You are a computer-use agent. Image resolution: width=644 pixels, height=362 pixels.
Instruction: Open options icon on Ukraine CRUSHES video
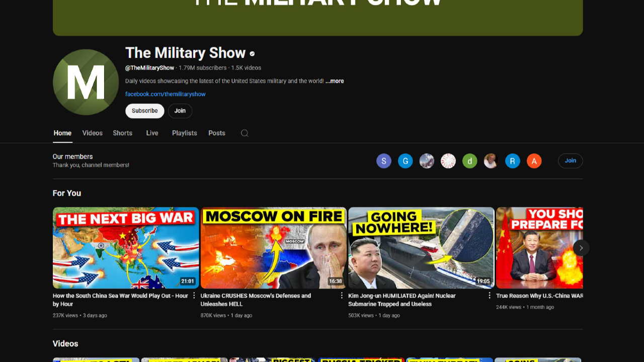click(342, 296)
